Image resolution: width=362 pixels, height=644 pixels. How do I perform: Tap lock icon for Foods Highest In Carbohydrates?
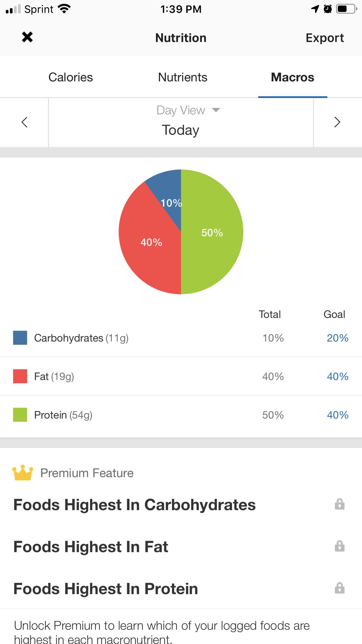[x=340, y=504]
